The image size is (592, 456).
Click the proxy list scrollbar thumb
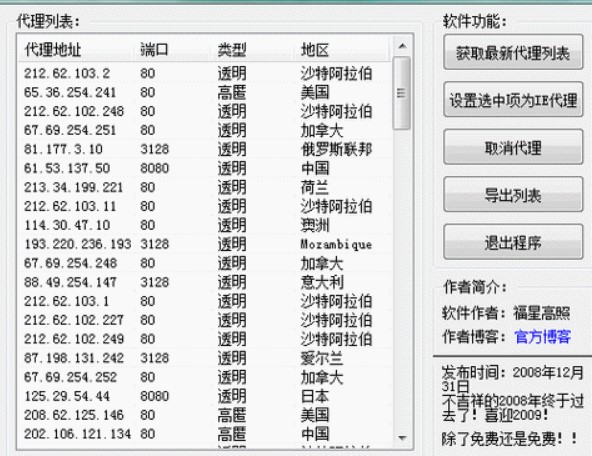pos(402,93)
